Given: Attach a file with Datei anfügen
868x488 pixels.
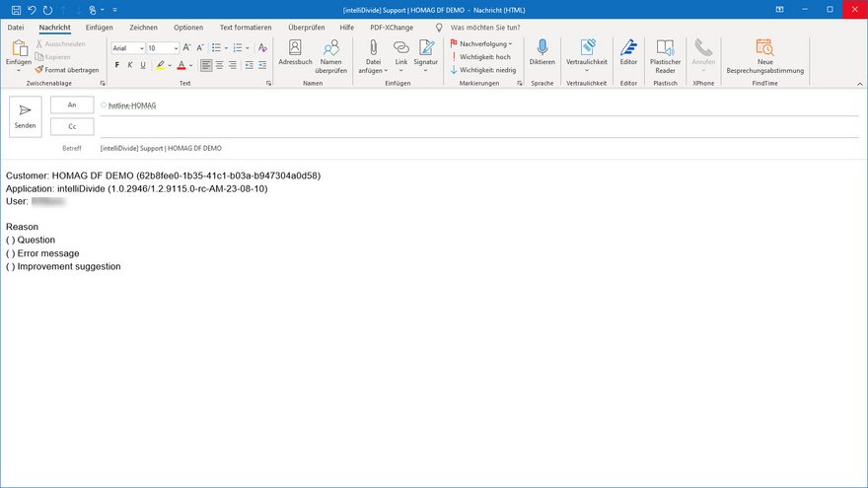Looking at the screenshot, I should 373,56.
